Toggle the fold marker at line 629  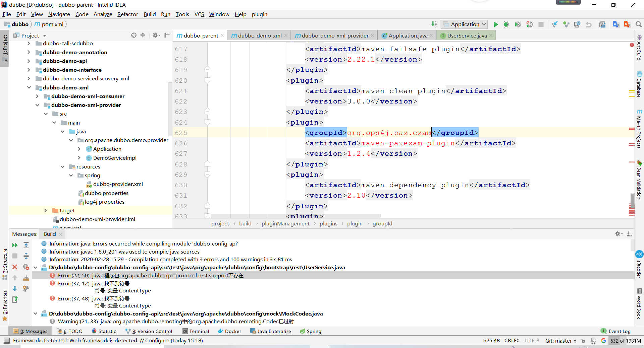pyautogui.click(x=207, y=175)
